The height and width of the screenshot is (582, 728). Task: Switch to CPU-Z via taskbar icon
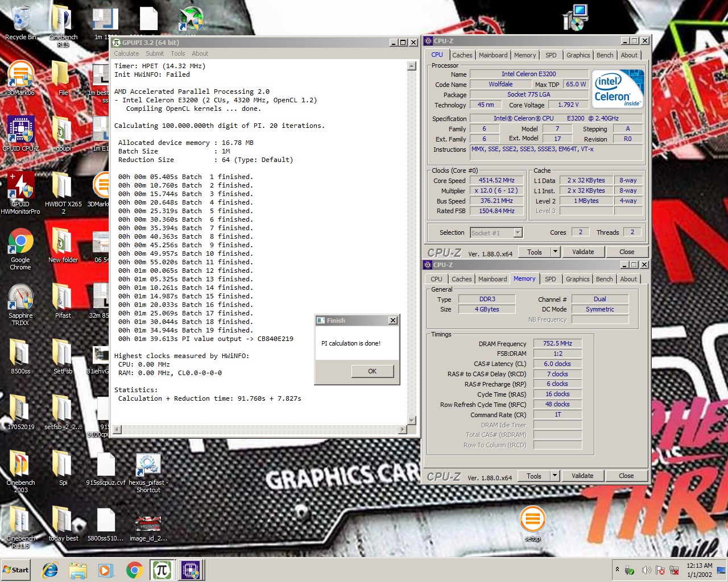pos(191,570)
